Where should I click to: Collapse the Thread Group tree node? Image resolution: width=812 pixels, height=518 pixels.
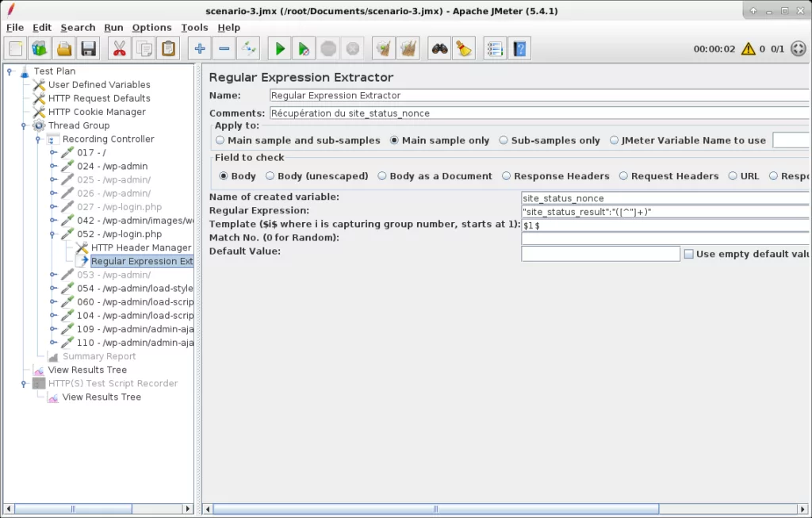click(25, 125)
